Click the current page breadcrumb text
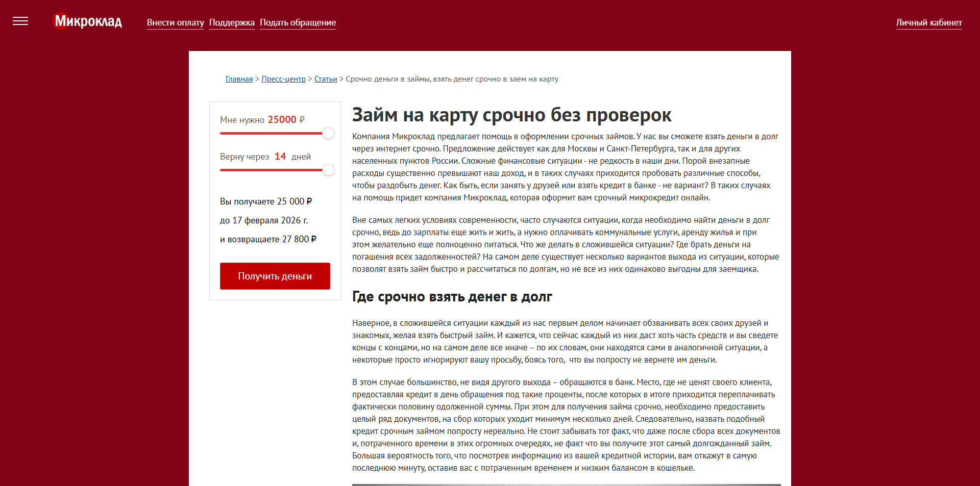This screenshot has width=980, height=486. (x=452, y=79)
